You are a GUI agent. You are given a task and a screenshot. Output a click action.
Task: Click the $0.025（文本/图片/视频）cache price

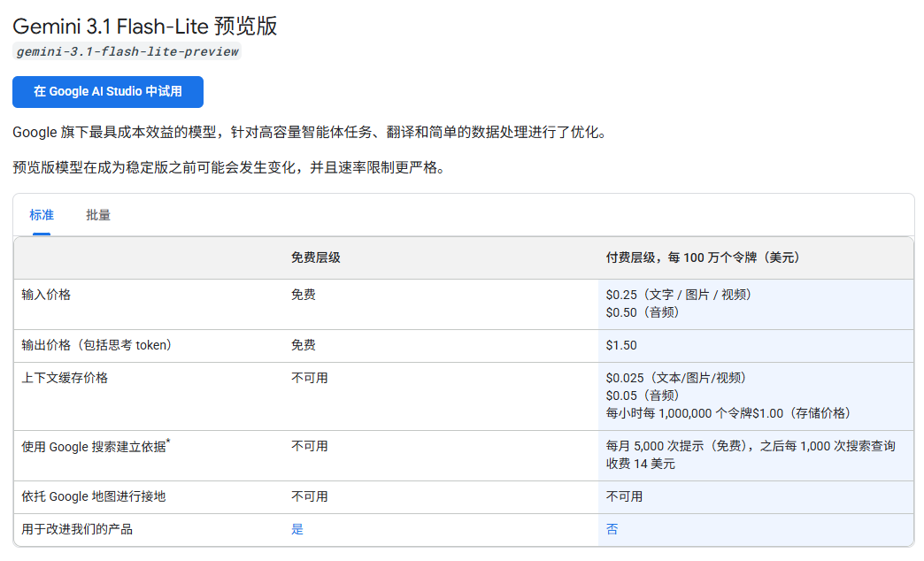click(x=676, y=379)
